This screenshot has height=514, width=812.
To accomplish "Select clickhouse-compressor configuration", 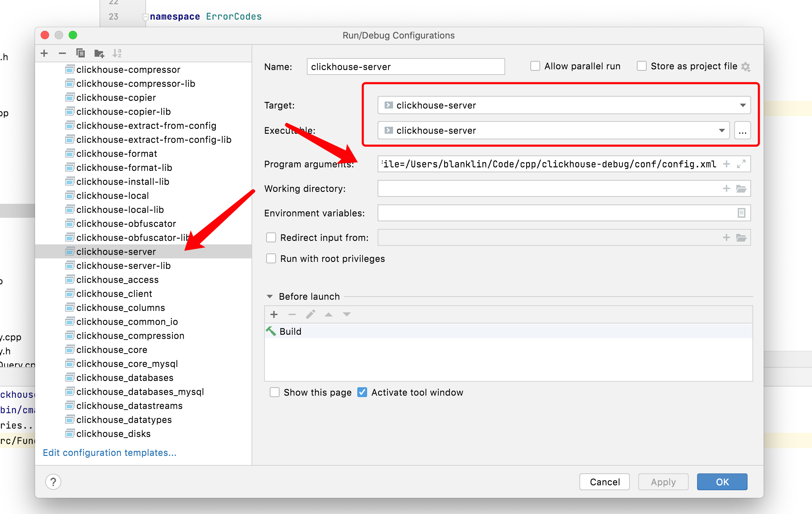I will coord(143,69).
